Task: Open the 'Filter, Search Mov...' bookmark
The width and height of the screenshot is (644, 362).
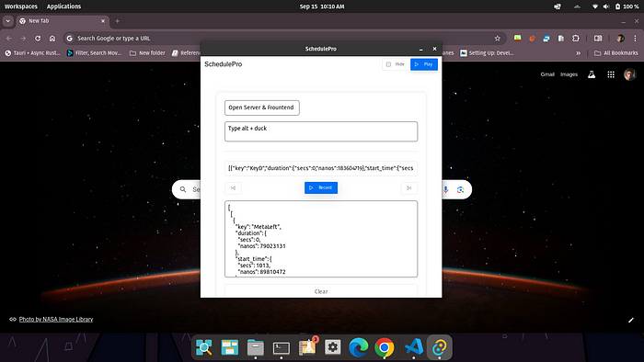Action: click(95, 53)
